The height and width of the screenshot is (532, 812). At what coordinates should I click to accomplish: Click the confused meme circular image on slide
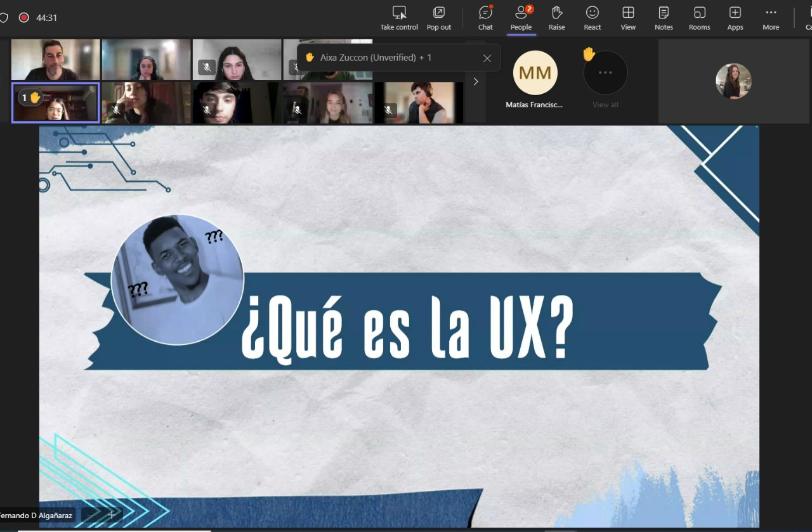[x=178, y=280]
